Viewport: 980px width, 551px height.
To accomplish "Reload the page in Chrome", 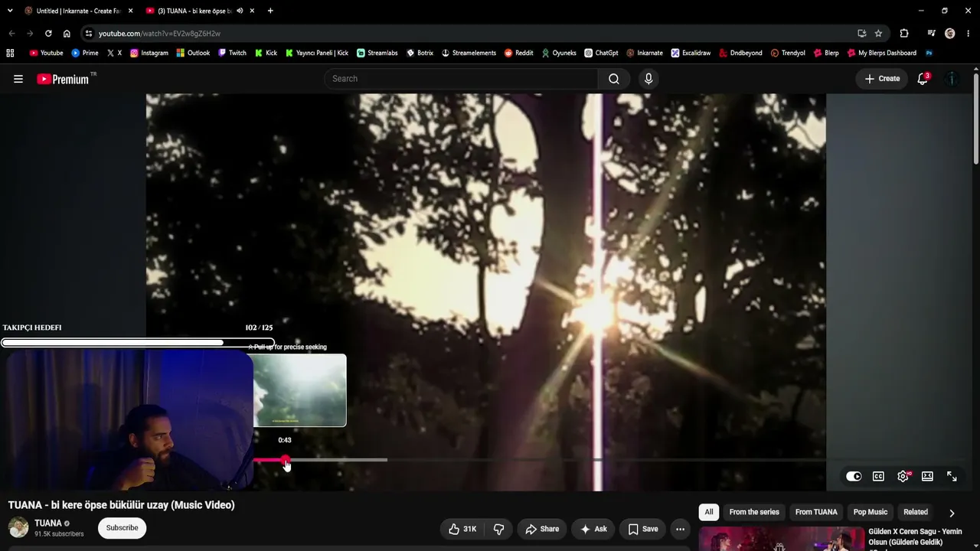I will coord(48,34).
